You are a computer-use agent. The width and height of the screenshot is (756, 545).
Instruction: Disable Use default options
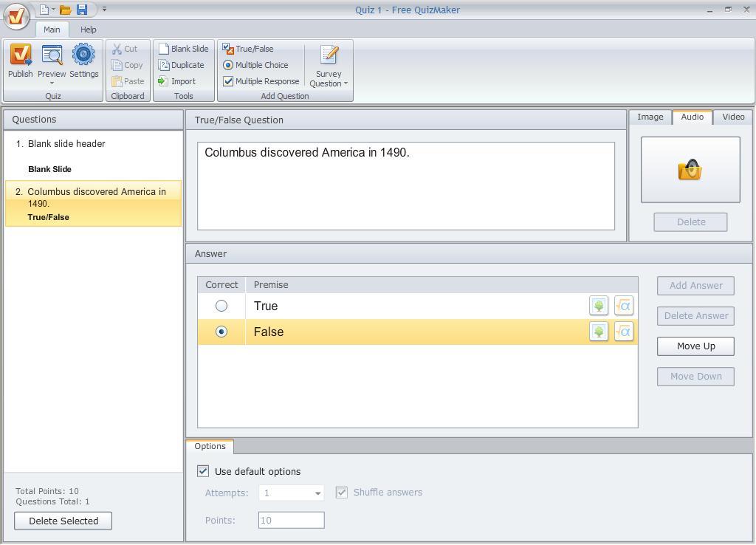pyautogui.click(x=202, y=471)
